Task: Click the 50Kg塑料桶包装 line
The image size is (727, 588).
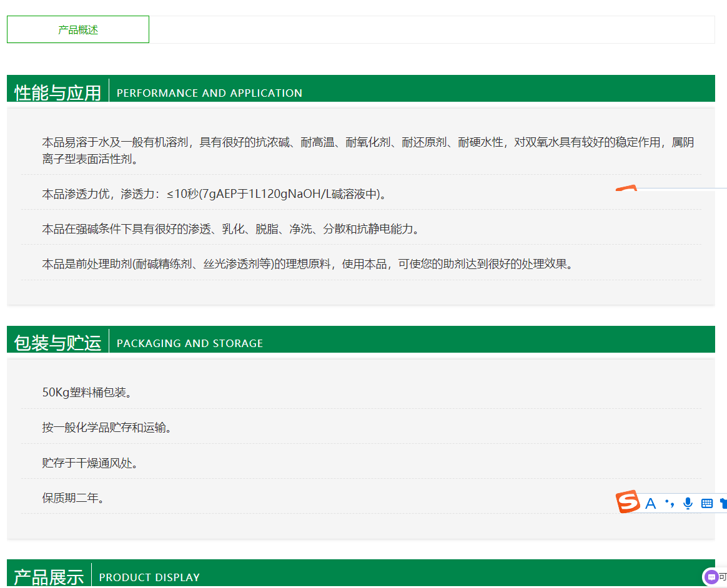Action: (x=87, y=393)
